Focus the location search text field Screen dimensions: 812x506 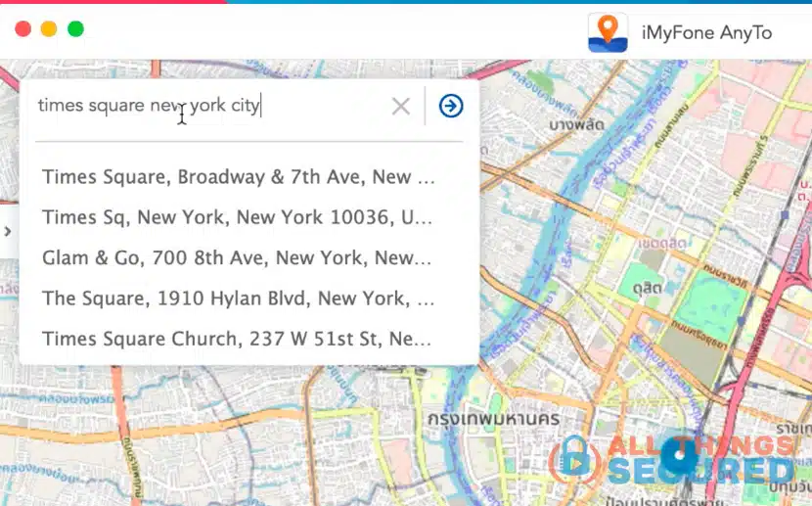pyautogui.click(x=205, y=106)
